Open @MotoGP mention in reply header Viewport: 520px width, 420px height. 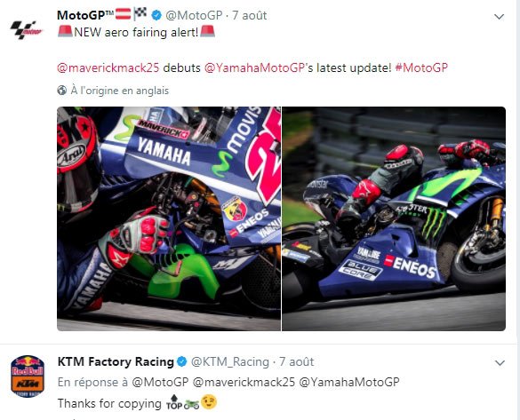tap(160, 382)
